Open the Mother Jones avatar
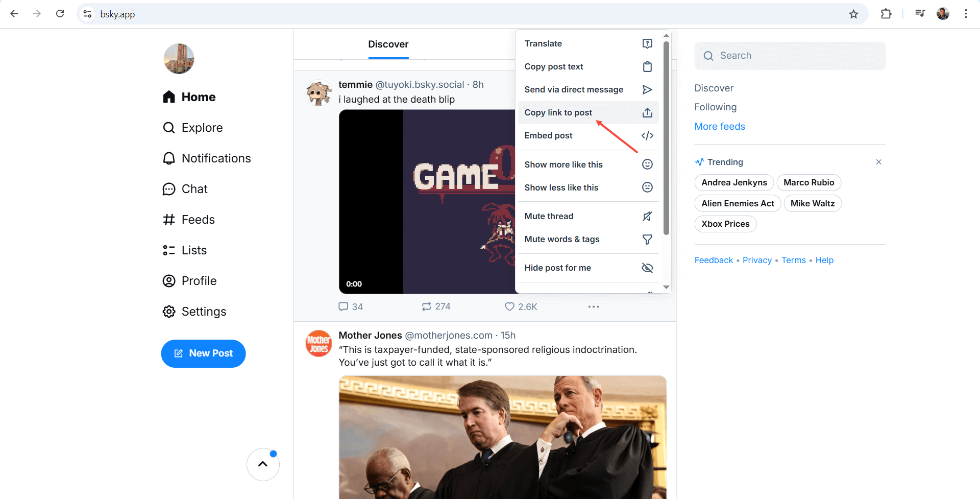 [319, 344]
